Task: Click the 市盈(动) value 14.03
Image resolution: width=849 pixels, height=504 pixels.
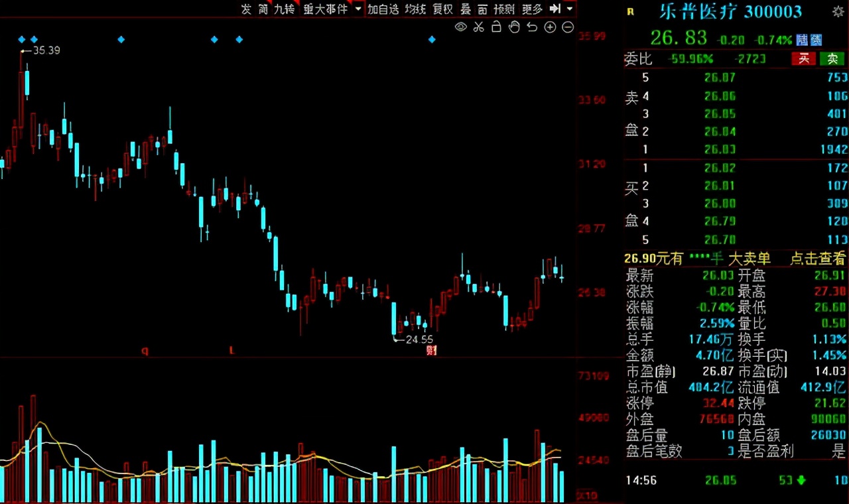Action: [830, 371]
